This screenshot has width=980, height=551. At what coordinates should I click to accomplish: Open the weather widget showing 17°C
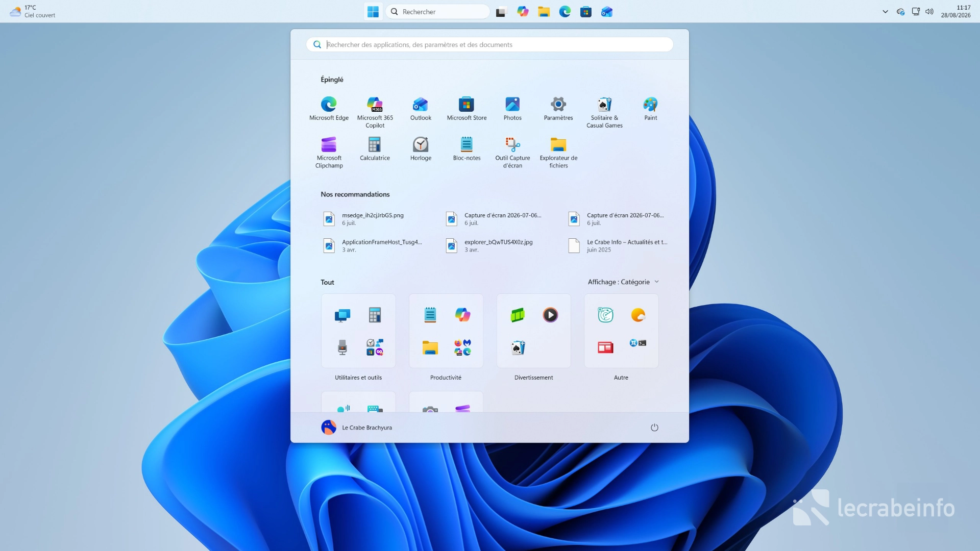(x=33, y=12)
